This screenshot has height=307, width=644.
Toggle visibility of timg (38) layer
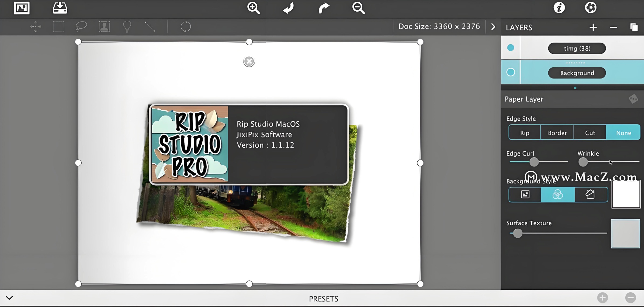point(511,48)
